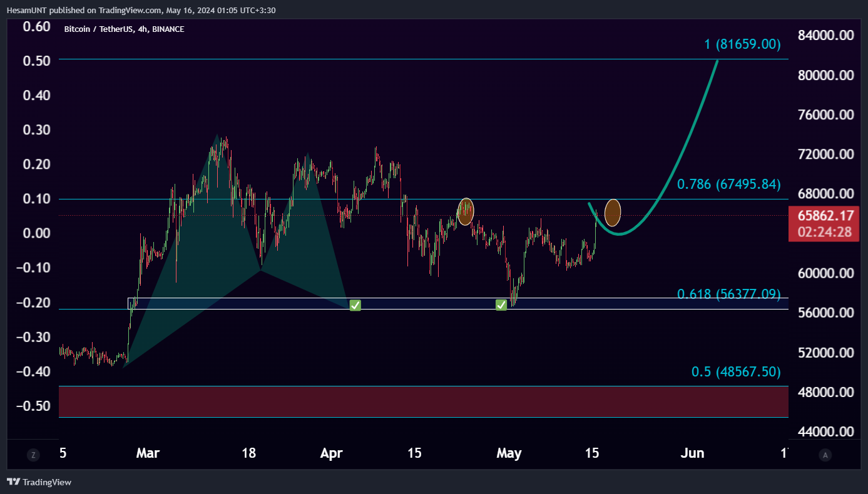Click the orange ellipse on the projected curve
The image size is (868, 494).
tap(613, 213)
